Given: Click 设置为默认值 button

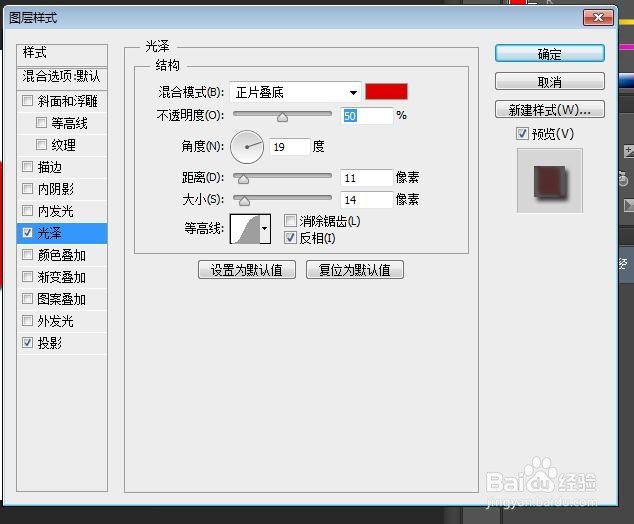Looking at the screenshot, I should [247, 270].
